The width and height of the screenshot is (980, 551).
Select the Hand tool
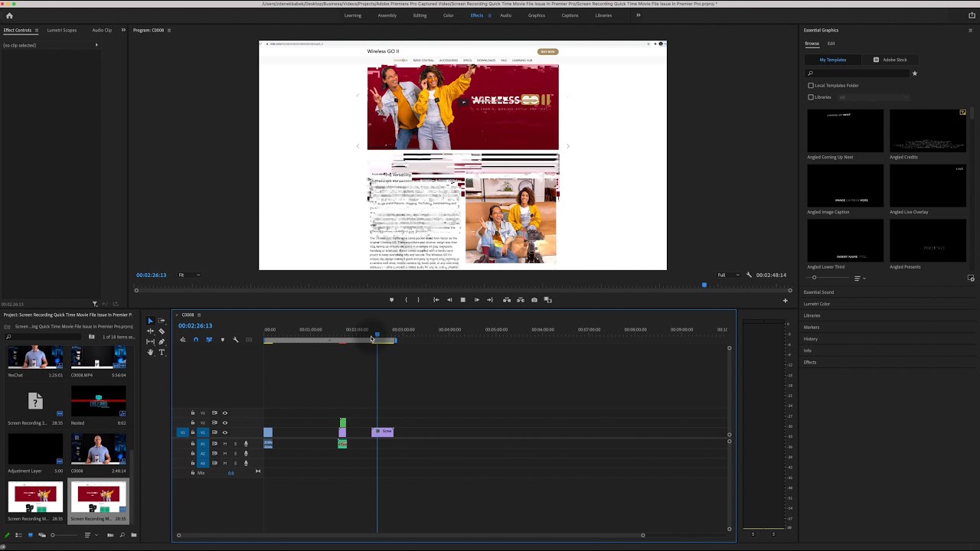click(x=150, y=353)
